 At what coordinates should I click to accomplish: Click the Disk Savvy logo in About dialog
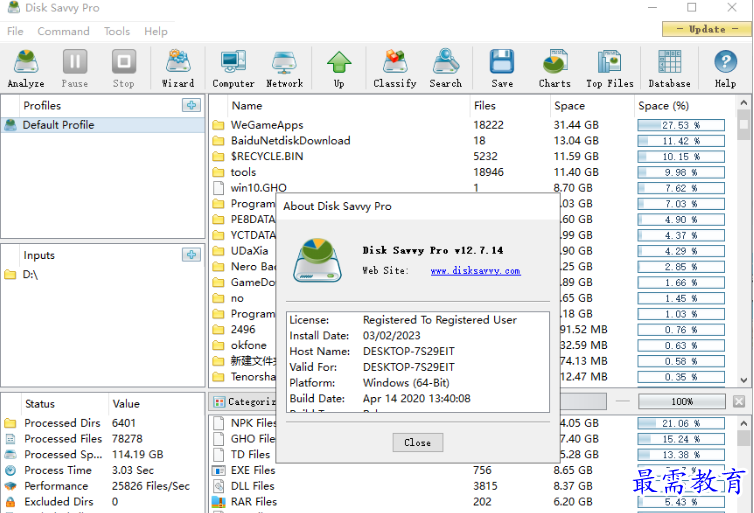tap(317, 260)
